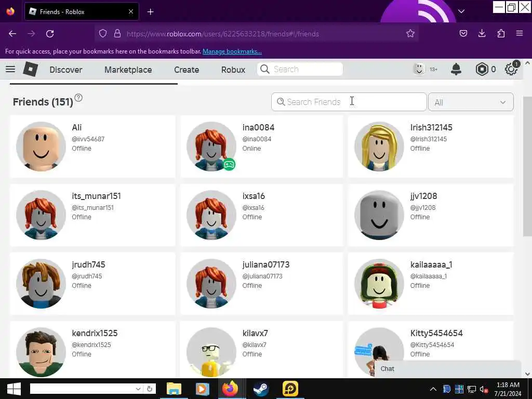This screenshot has width=532, height=399.
Task: Show hidden system tray icons
Action: click(433, 389)
